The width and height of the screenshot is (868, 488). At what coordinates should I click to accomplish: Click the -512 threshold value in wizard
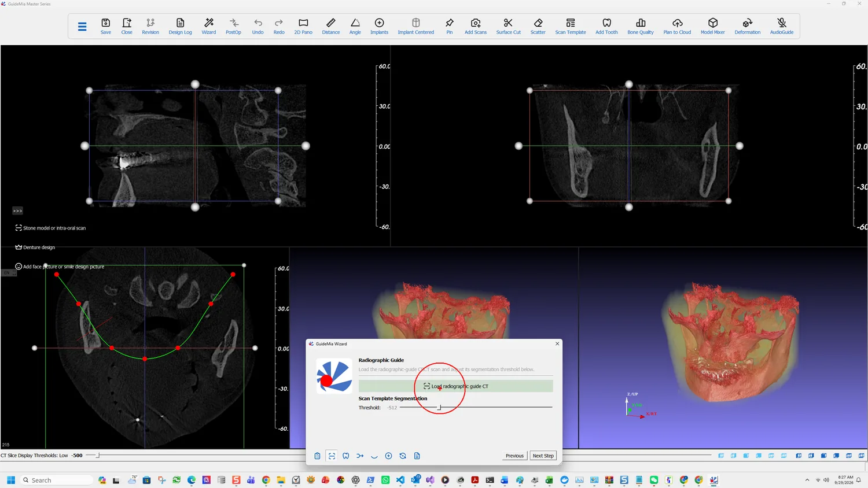coord(392,408)
